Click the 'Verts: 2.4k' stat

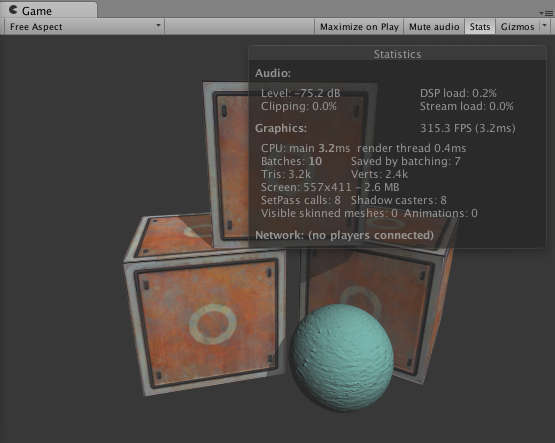379,174
